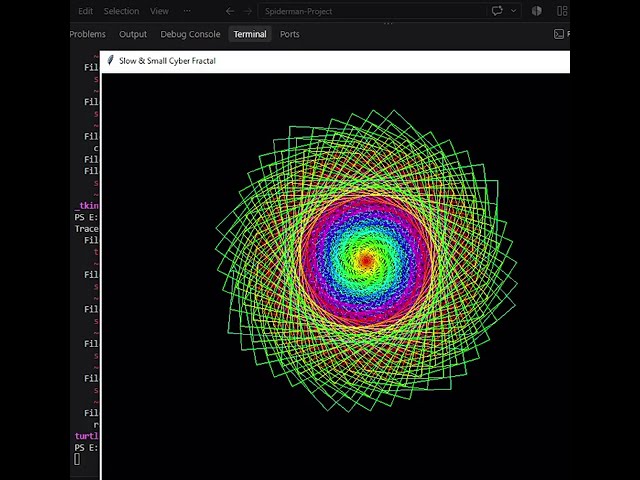The width and height of the screenshot is (640, 480).
Task: Switch to the Output tab
Action: 133,34
